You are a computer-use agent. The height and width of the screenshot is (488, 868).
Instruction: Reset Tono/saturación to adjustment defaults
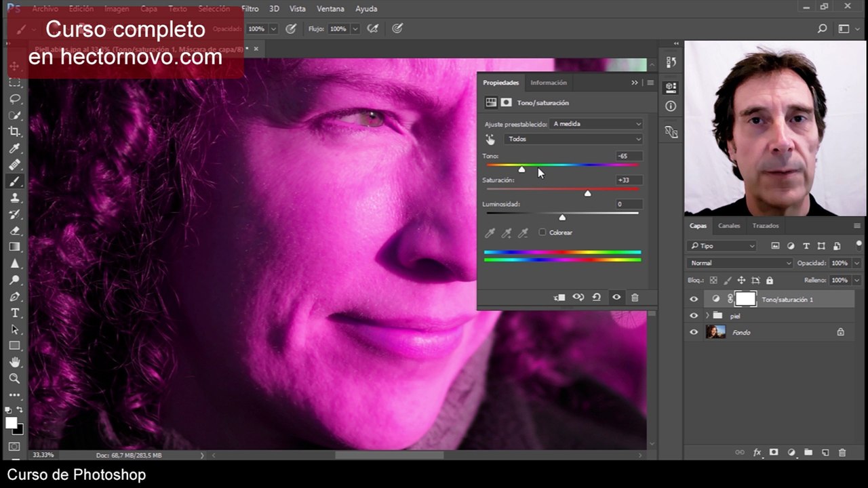coord(597,298)
